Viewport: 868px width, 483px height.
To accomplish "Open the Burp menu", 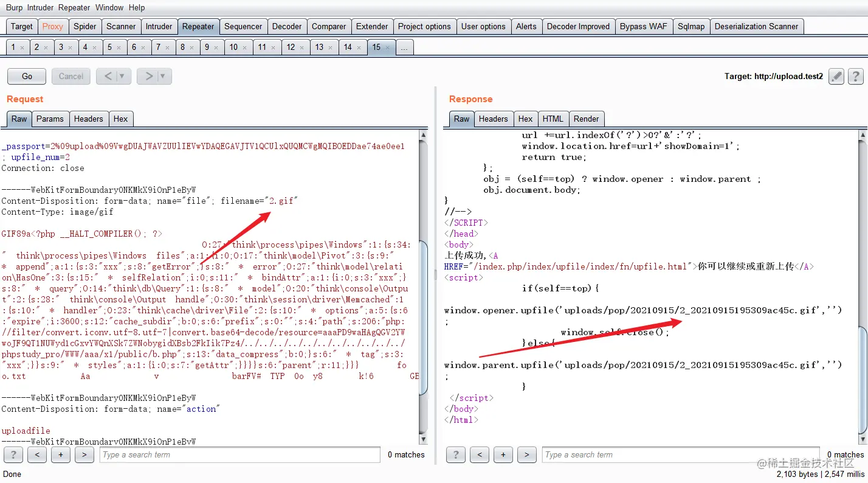I will [14, 7].
